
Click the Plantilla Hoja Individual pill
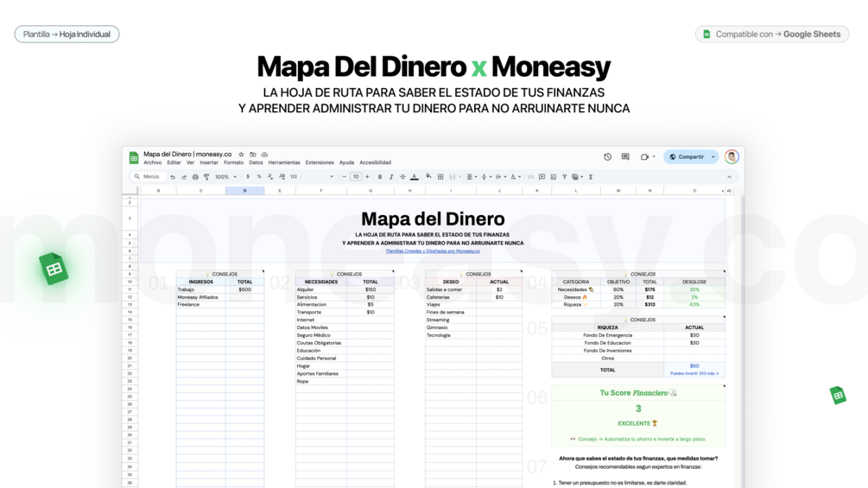click(67, 35)
